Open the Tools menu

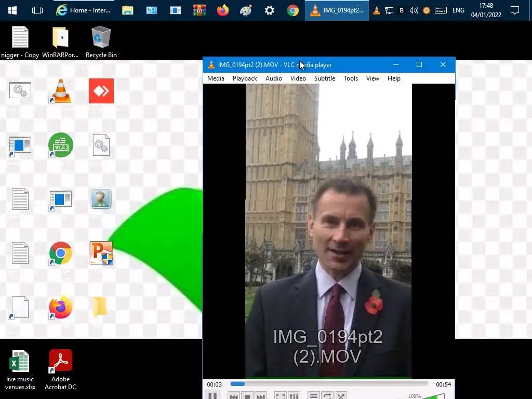coord(351,78)
